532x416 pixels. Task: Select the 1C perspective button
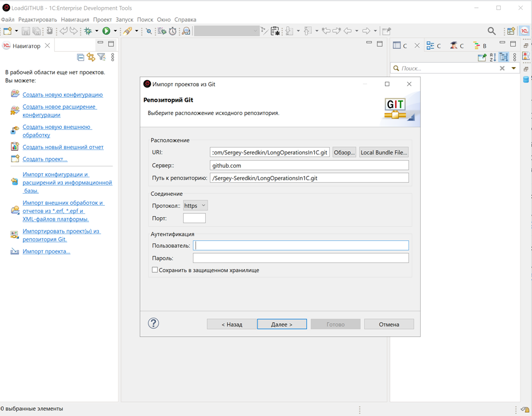[524, 31]
